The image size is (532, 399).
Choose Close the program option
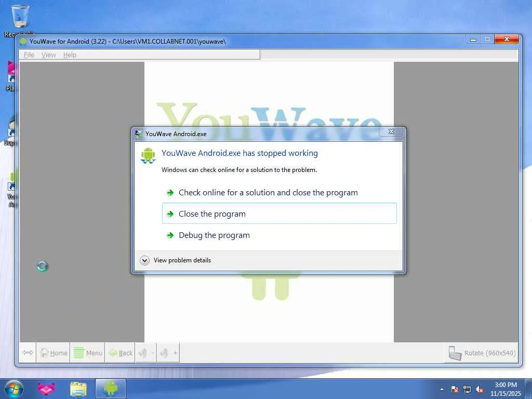(279, 214)
